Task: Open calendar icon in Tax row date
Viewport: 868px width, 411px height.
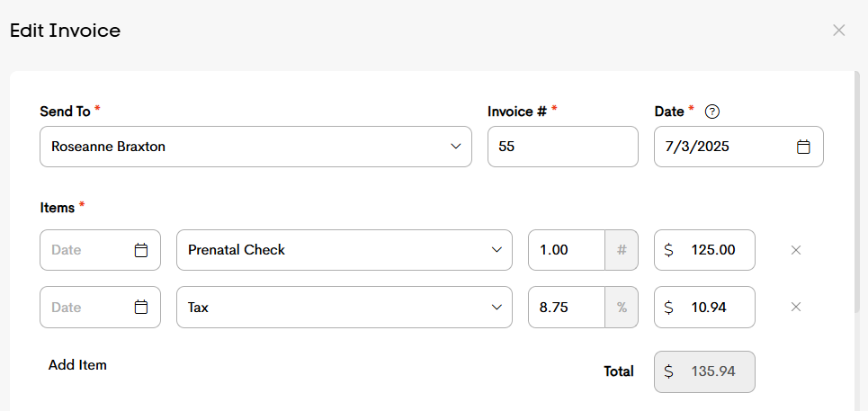Action: click(141, 307)
